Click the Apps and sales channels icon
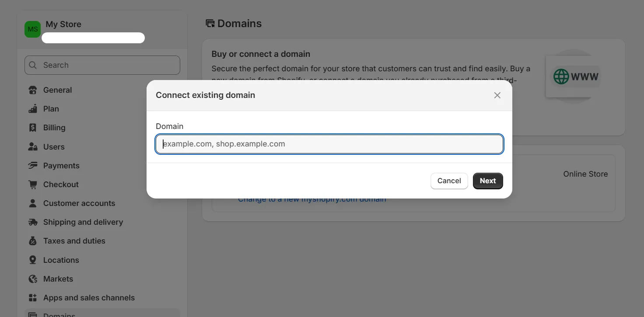The height and width of the screenshot is (317, 644). coord(33,298)
